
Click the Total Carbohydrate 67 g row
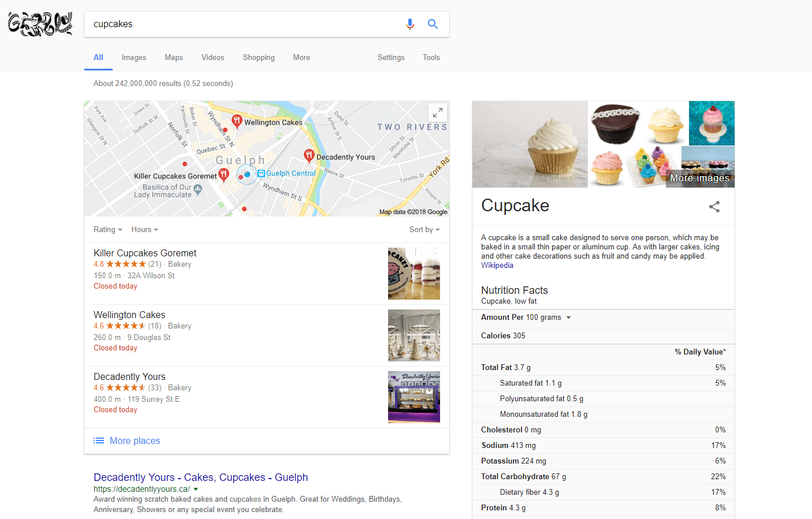click(x=604, y=476)
